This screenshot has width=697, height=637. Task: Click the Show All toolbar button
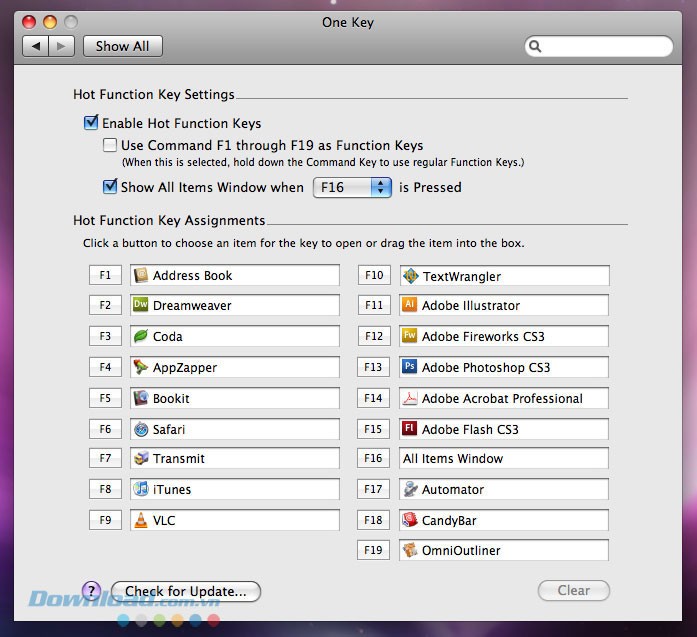click(122, 46)
